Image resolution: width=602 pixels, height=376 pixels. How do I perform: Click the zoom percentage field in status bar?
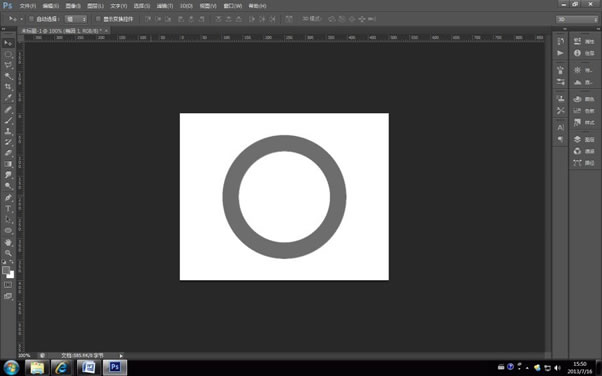coord(25,356)
